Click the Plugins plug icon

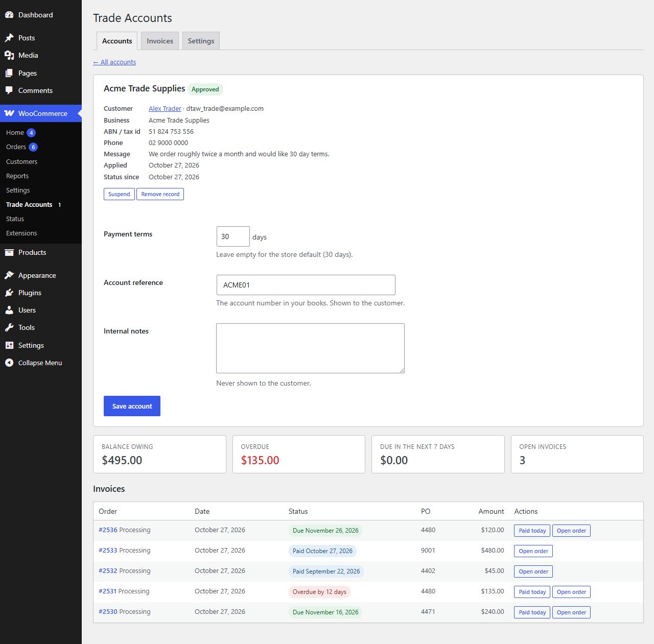[x=9, y=293]
